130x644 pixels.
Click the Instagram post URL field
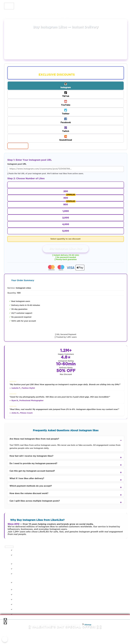pos(66,169)
